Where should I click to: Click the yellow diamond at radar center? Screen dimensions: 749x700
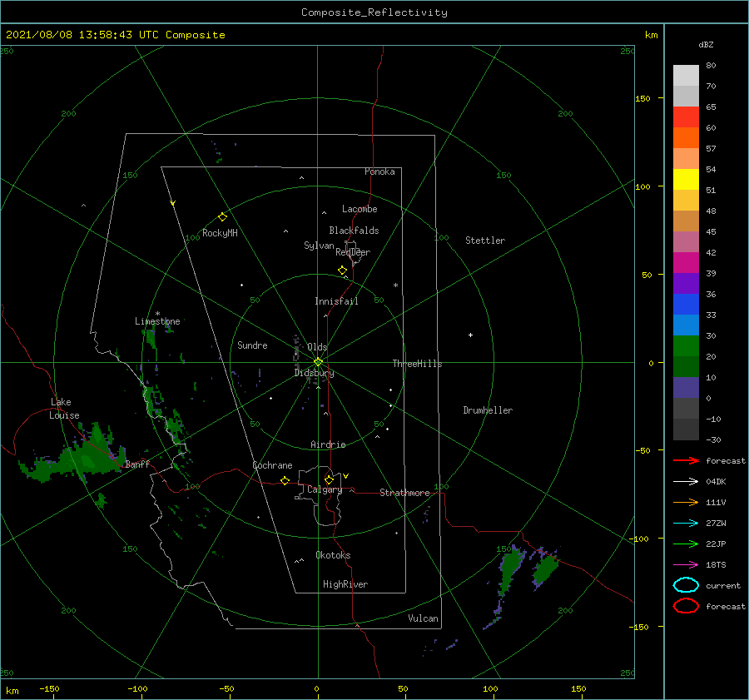tap(318, 362)
